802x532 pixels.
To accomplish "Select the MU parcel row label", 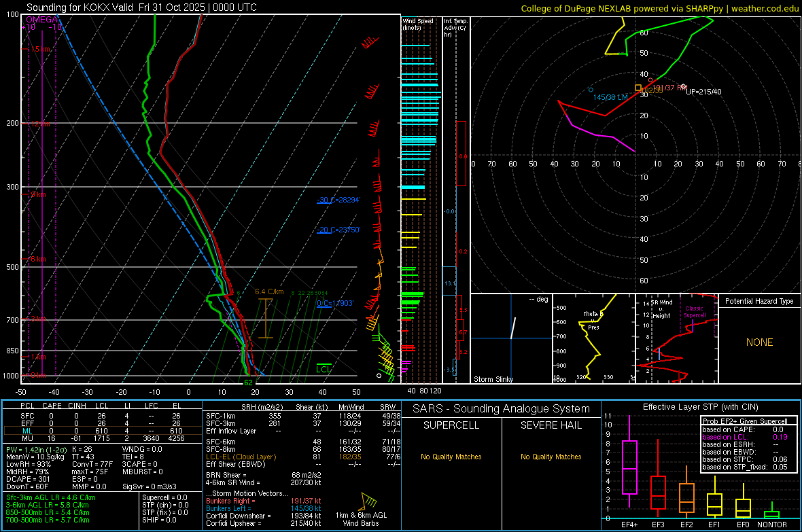I will coord(27,438).
